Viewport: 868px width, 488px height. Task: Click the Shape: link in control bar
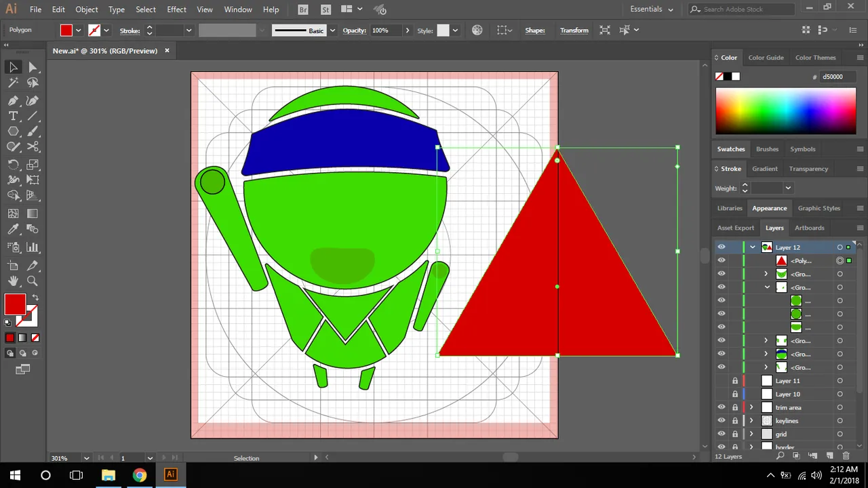535,30
